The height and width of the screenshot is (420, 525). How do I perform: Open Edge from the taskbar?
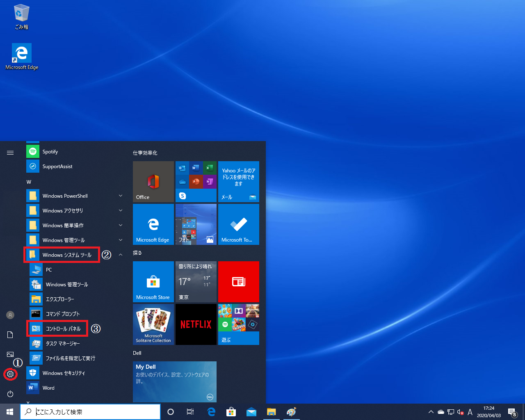click(x=211, y=412)
